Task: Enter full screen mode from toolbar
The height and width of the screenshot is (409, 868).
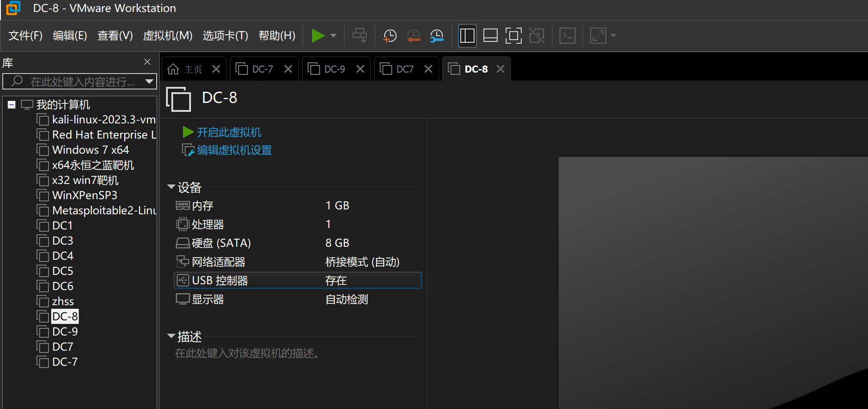Action: pos(513,36)
